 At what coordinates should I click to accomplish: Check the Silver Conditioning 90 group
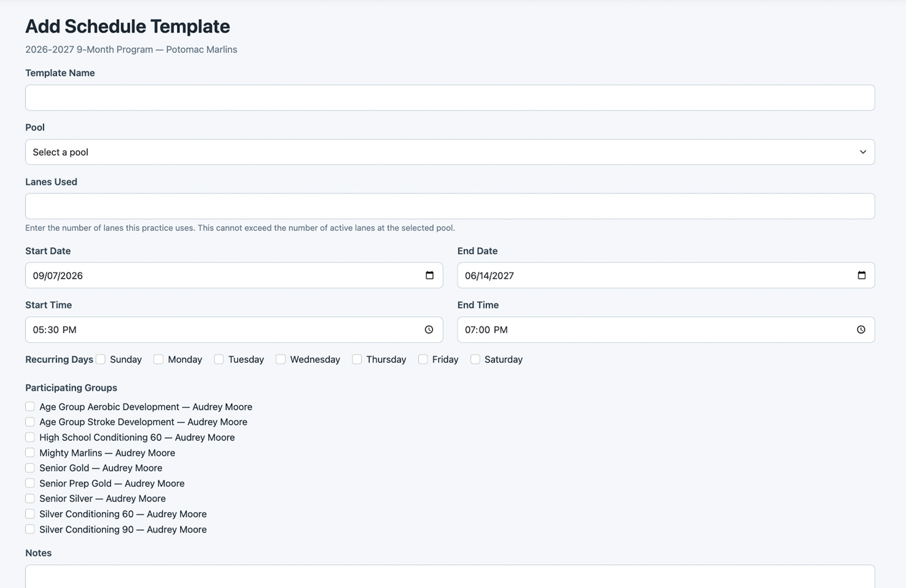(x=30, y=529)
